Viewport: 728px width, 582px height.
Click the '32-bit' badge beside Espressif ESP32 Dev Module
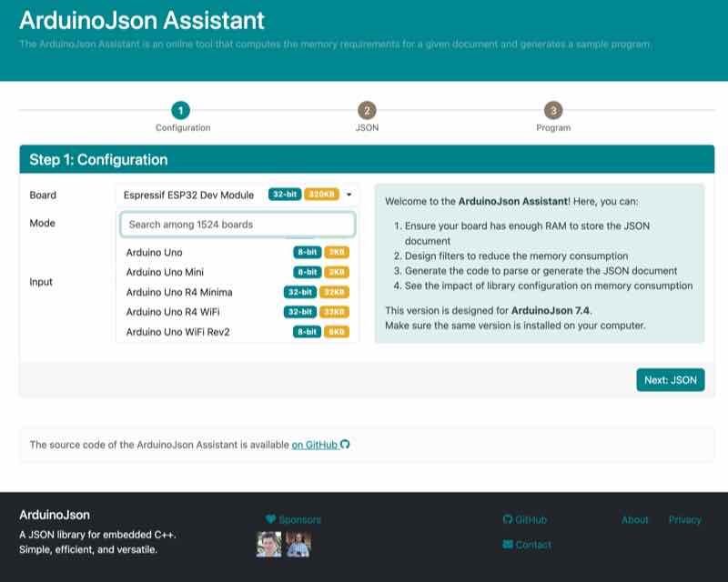click(x=285, y=193)
